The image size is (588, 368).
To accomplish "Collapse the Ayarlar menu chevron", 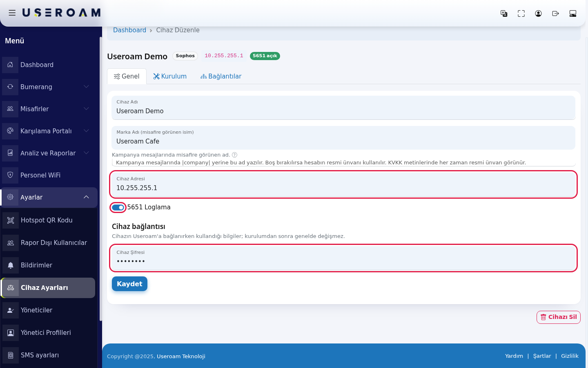I will [x=86, y=197].
